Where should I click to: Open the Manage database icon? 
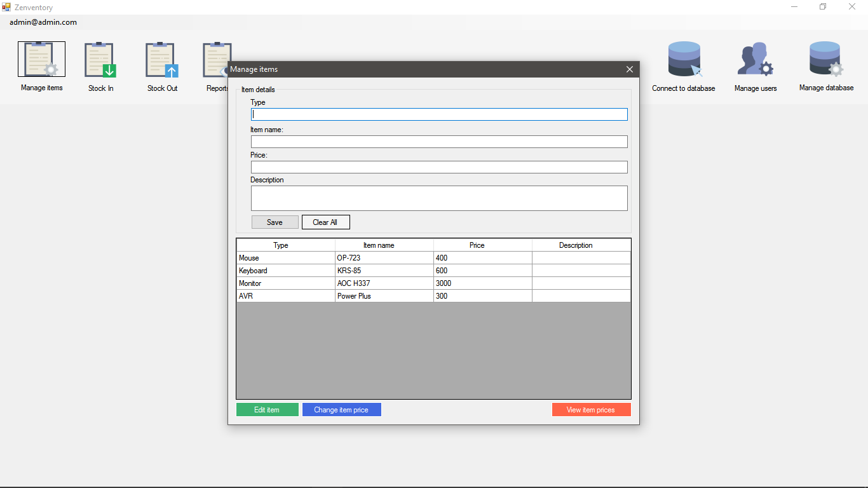[x=826, y=59]
